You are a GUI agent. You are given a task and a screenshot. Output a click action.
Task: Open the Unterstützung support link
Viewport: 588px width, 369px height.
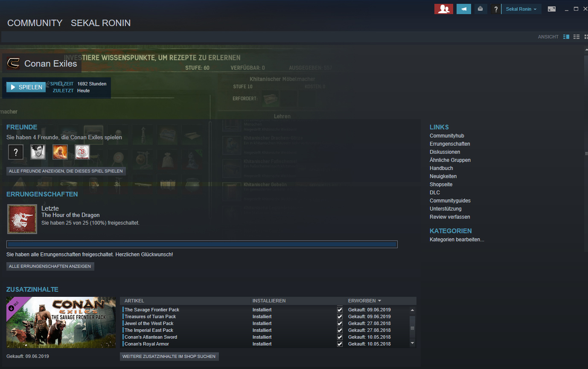(445, 209)
